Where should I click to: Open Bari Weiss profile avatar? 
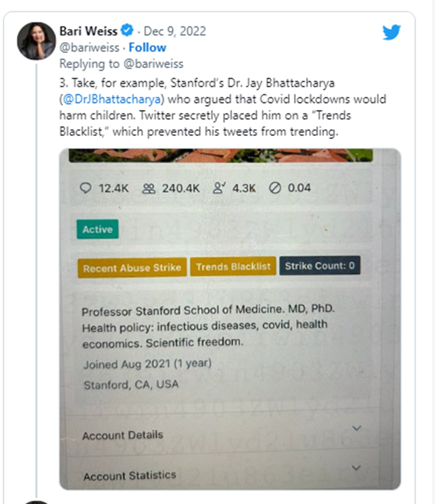(36, 41)
